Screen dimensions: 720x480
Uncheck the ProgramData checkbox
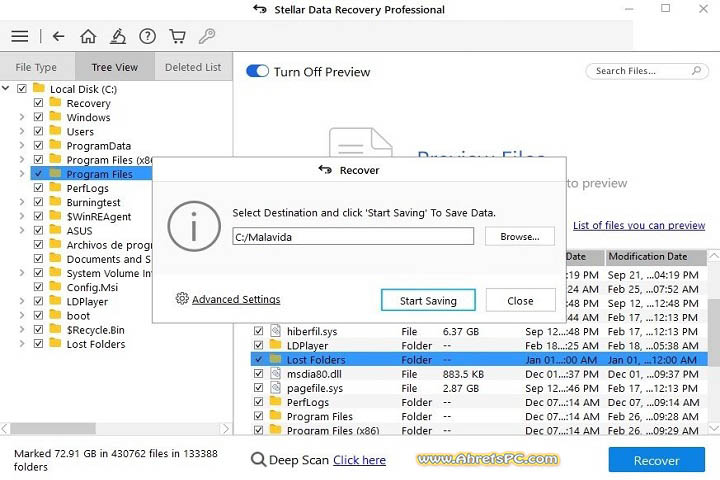(39, 146)
